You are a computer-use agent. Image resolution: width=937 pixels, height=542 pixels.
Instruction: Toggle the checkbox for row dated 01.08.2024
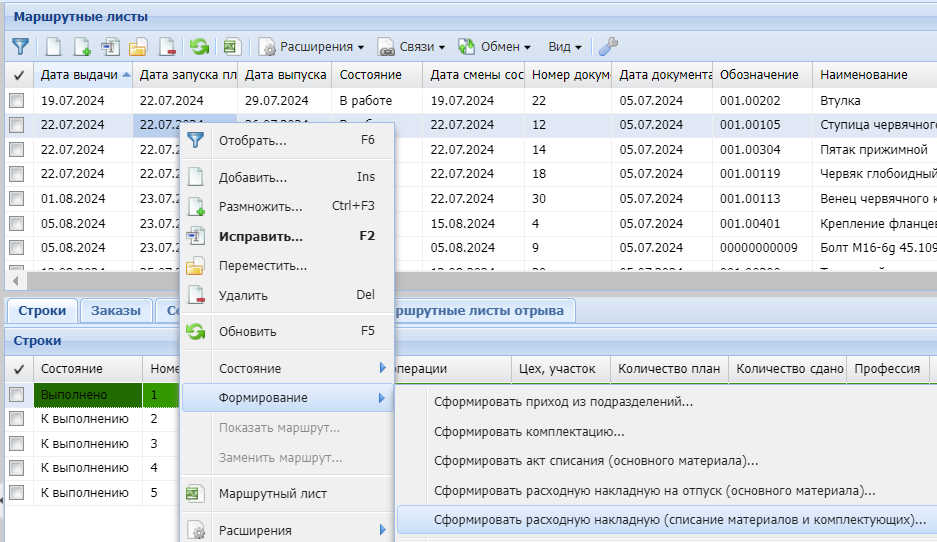(x=17, y=198)
